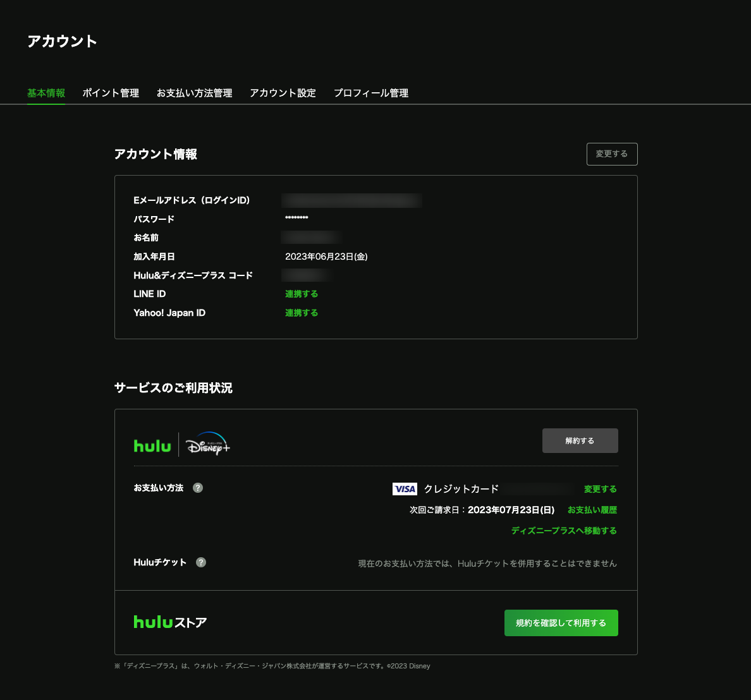
Task: Click the Hulu&ディズニープラス コード label
Action: 193,275
